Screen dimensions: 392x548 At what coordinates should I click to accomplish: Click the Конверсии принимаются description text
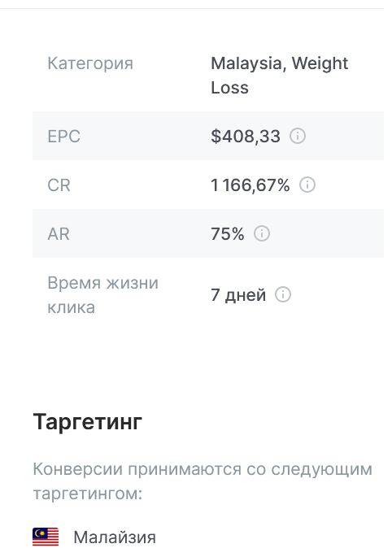point(203,481)
